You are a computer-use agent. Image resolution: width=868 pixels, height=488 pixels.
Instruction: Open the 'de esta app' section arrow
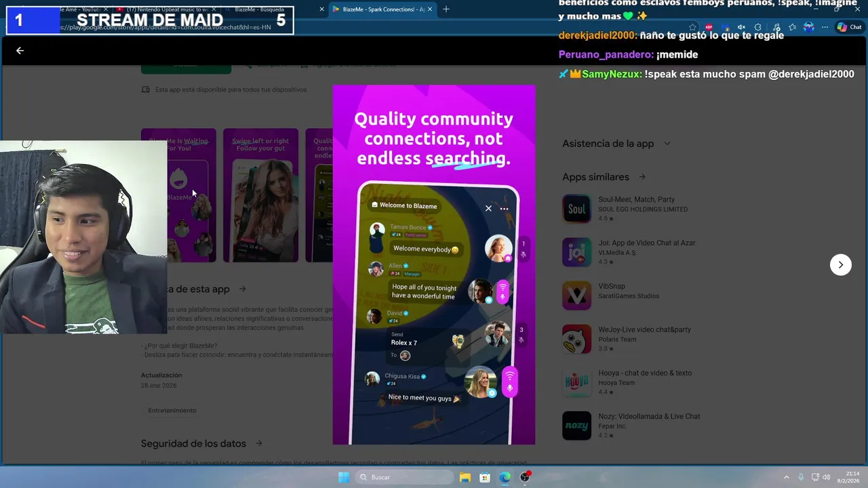(243, 289)
